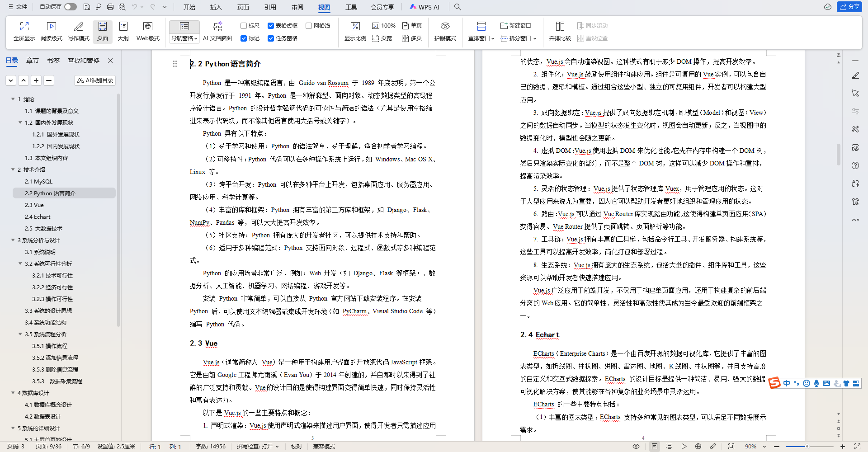Open the help question-mark icon on right sidebar
The image size is (868, 452).
pos(855,165)
